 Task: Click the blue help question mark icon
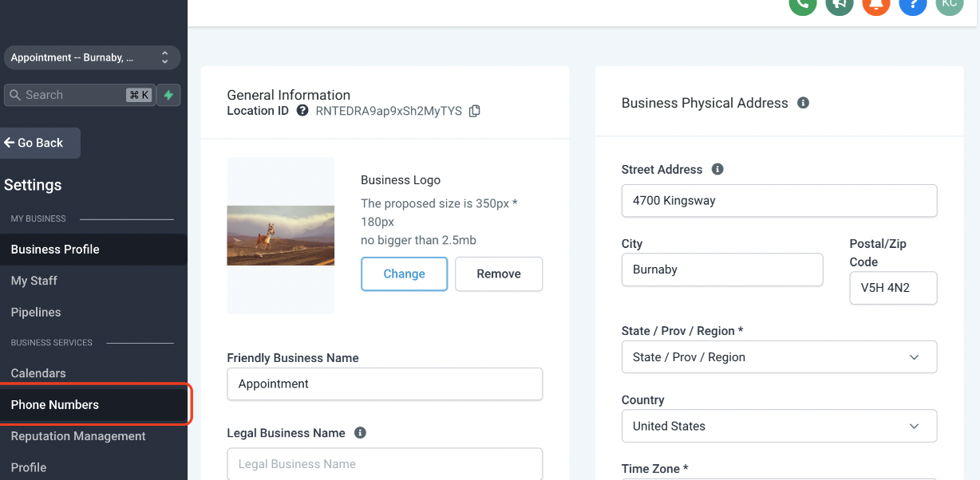[912, 4]
